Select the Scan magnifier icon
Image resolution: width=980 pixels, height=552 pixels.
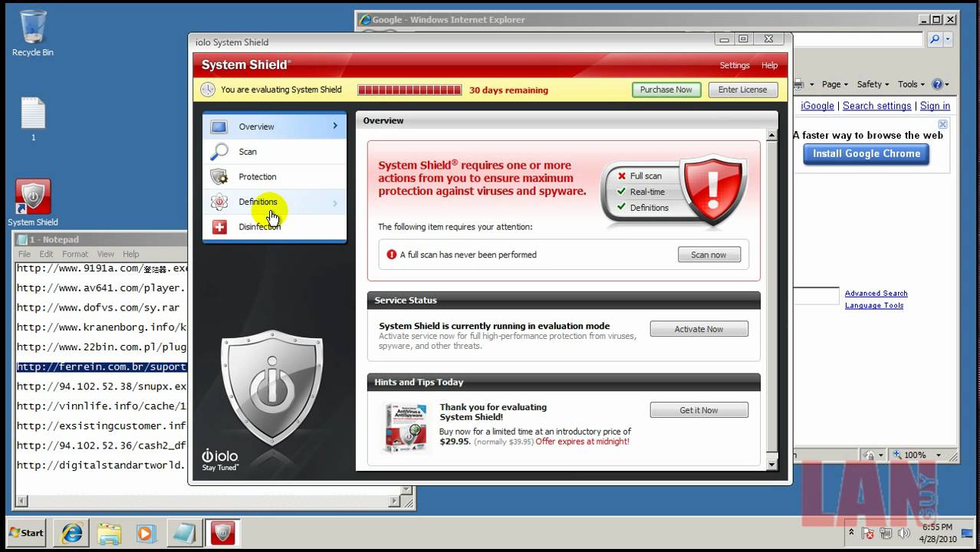(219, 152)
